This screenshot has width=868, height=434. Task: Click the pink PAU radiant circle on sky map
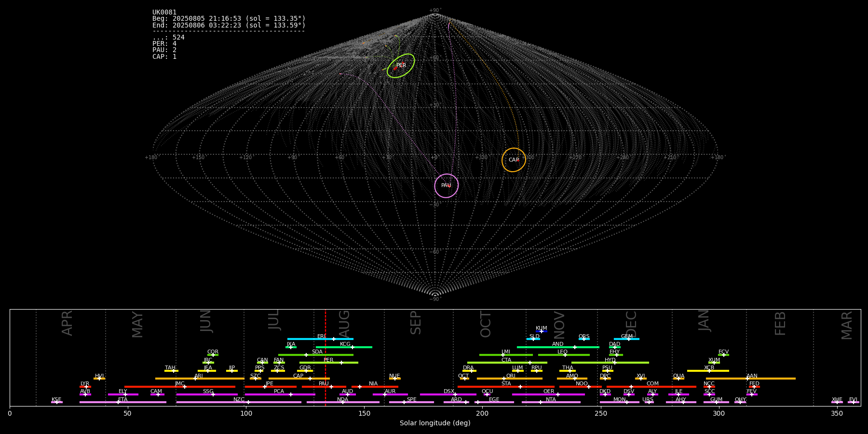447,186
